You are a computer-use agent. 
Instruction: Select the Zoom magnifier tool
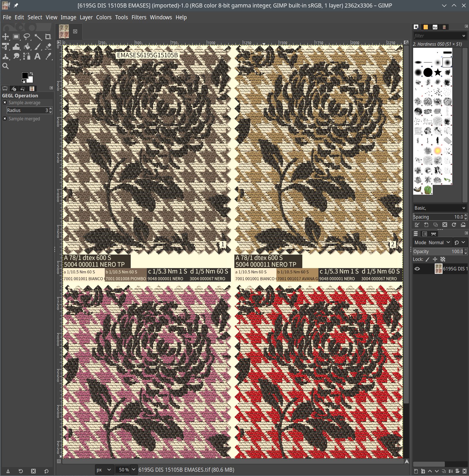pos(5,66)
